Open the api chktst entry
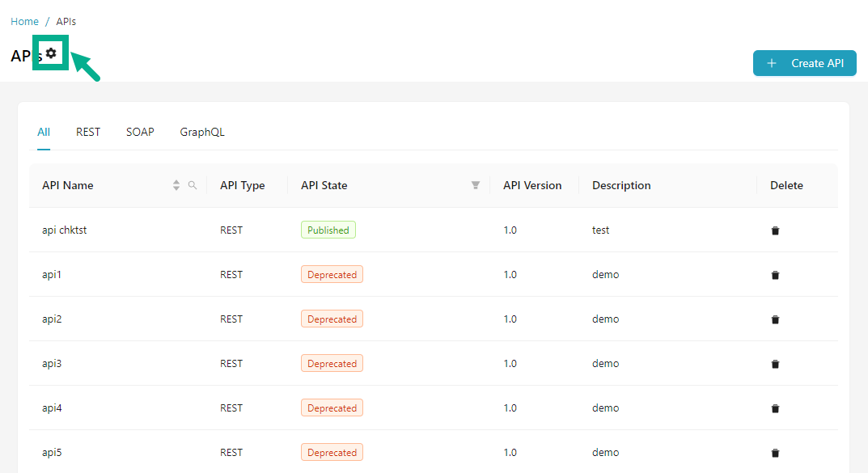868x473 pixels. [64, 230]
